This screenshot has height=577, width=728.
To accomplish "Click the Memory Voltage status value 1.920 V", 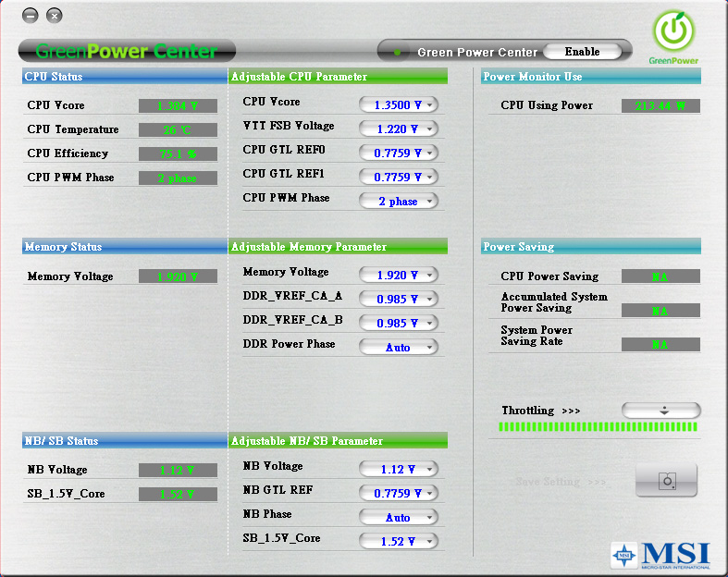I will coord(178,276).
